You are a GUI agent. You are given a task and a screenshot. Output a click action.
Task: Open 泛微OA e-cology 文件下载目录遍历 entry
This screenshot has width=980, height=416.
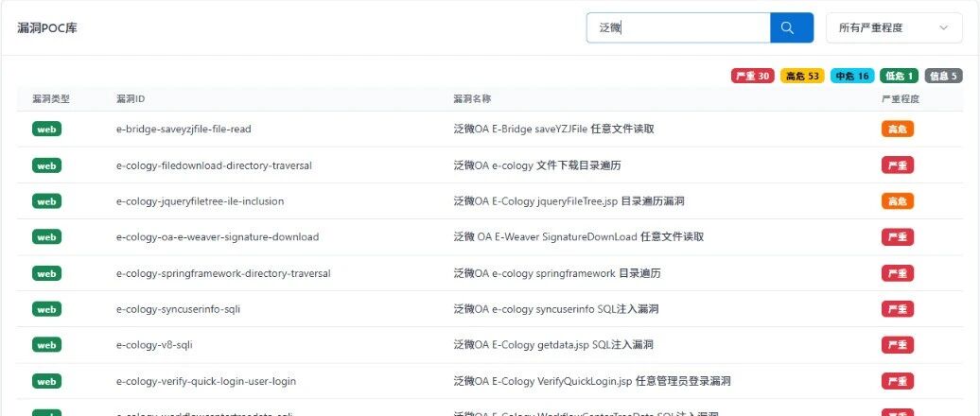(537, 165)
